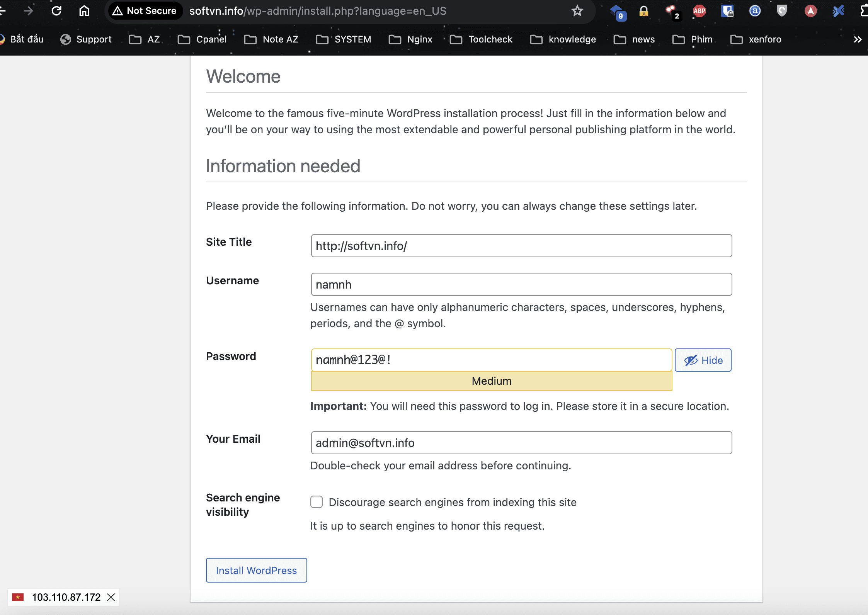Click into the Site Title field
868x615 pixels.
[521, 246]
